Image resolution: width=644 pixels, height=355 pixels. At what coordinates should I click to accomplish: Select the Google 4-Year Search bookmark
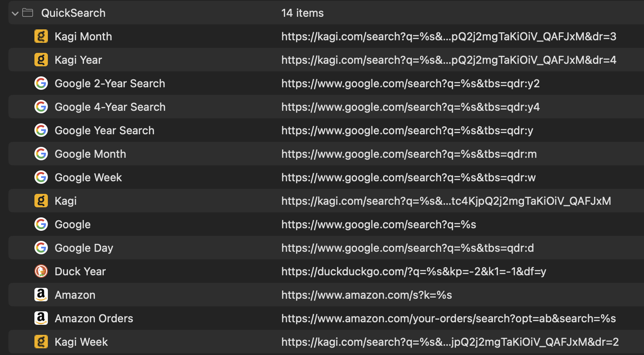pyautogui.click(x=110, y=107)
